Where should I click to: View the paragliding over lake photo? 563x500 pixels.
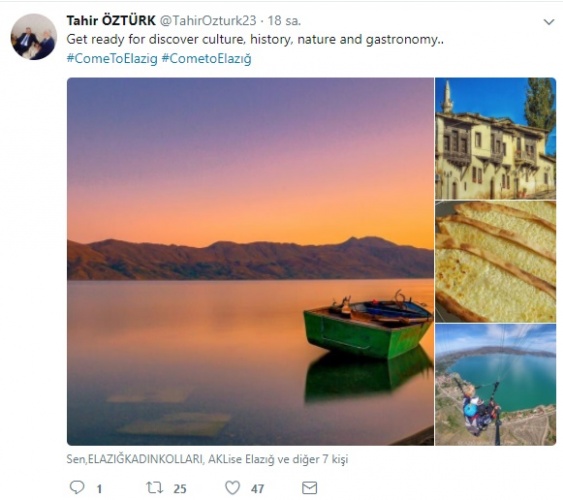tap(495, 385)
